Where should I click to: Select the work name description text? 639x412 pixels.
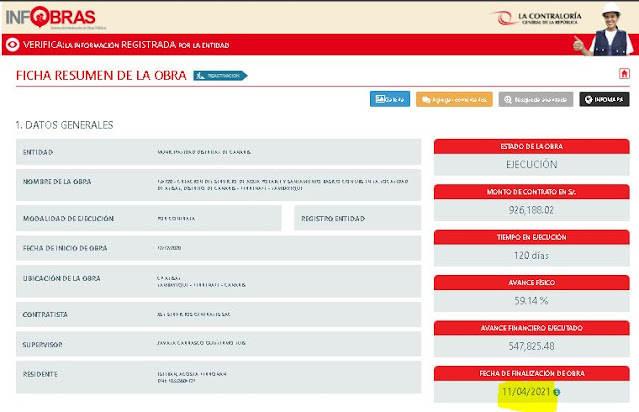click(x=283, y=185)
